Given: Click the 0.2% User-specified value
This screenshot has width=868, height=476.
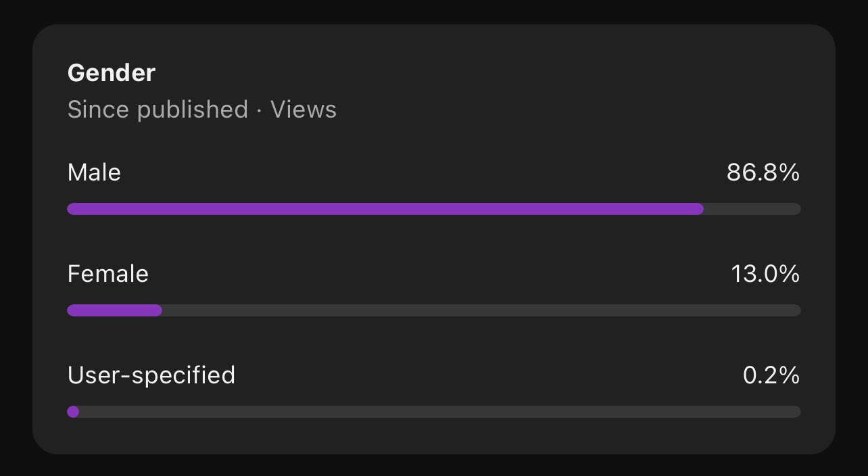Looking at the screenshot, I should 771,375.
